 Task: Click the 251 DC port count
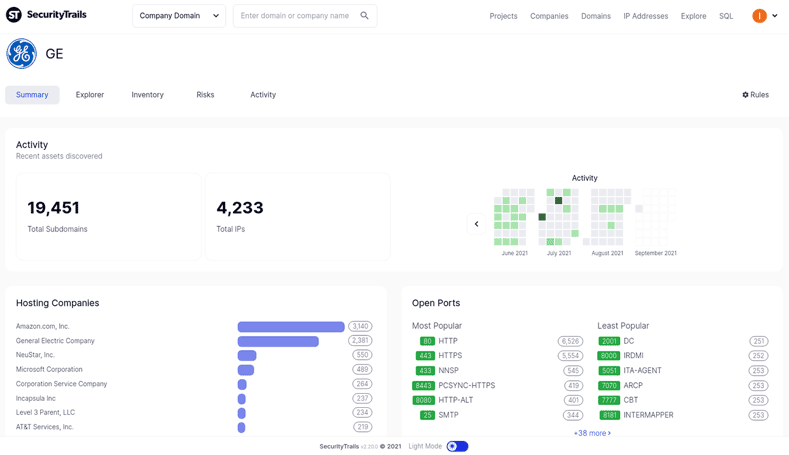click(759, 341)
